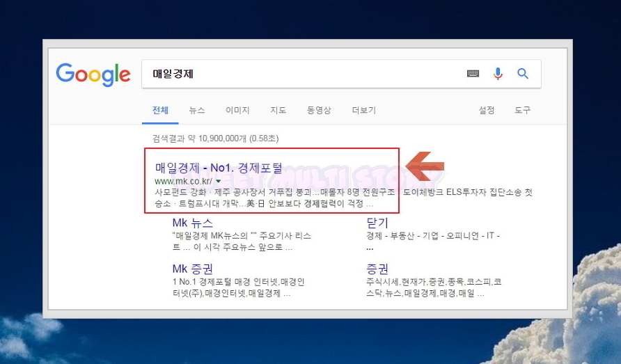The height and width of the screenshot is (364, 621).
Task: Expand the 더보기 menu
Action: coord(364,110)
